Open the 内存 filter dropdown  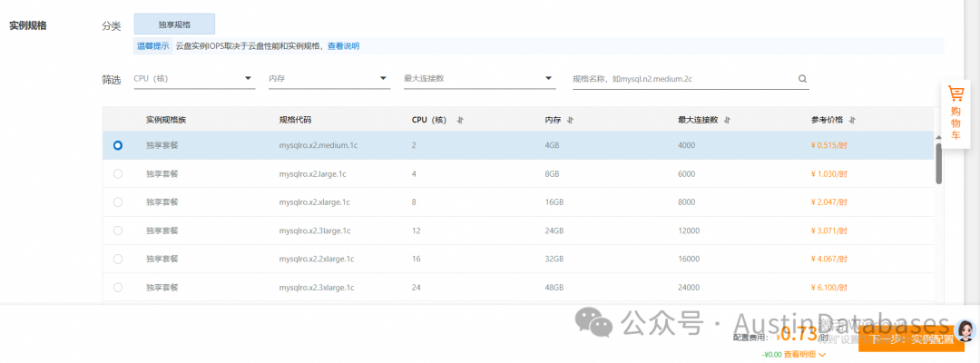point(329,79)
